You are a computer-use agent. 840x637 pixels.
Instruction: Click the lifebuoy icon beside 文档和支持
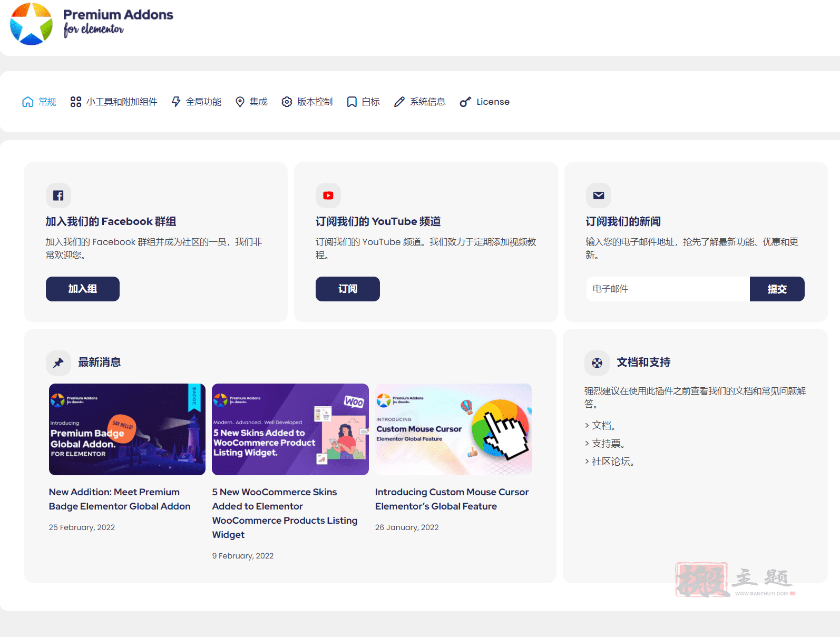(x=597, y=362)
